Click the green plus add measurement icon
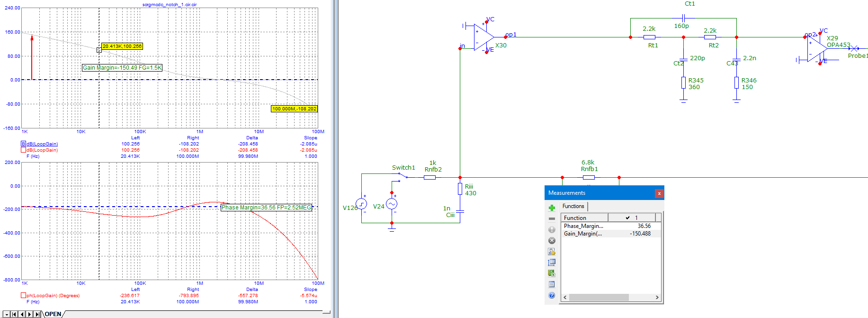Viewport: 868px width, 318px height. pos(552,208)
